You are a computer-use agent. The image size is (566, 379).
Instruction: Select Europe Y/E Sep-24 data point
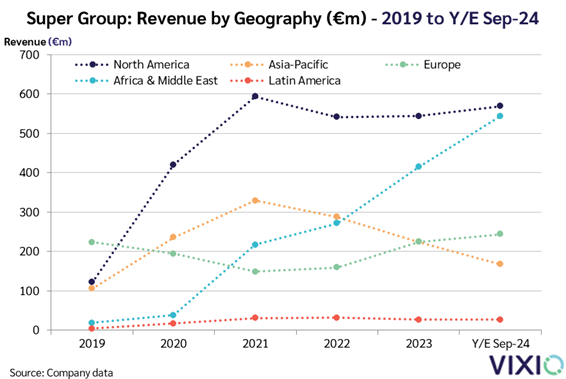[500, 234]
